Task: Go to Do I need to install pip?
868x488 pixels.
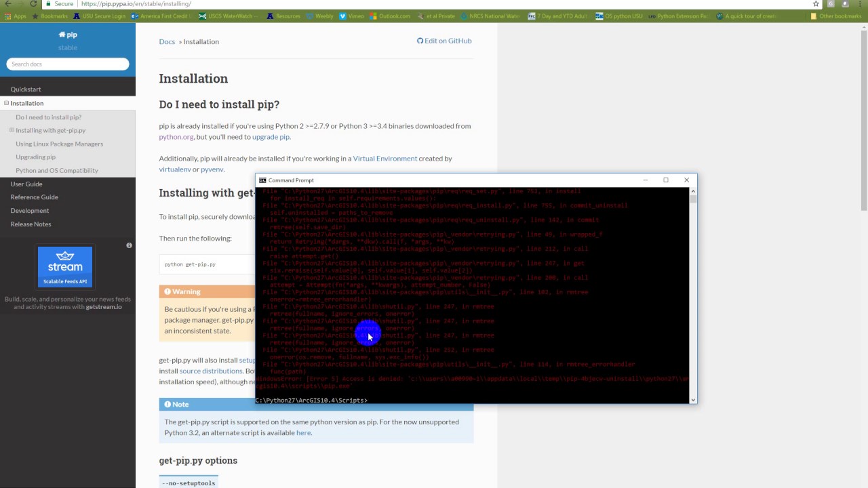Action: (48, 117)
